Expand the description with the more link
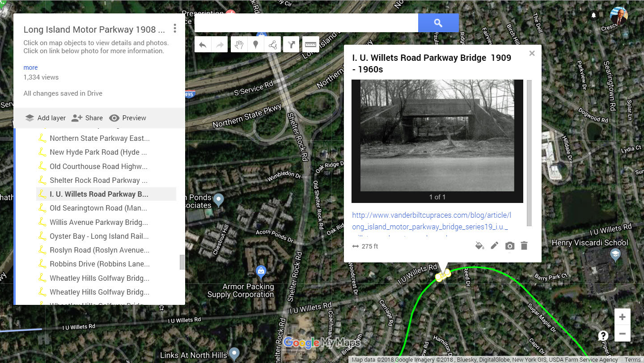The width and height of the screenshot is (644, 363). (30, 68)
